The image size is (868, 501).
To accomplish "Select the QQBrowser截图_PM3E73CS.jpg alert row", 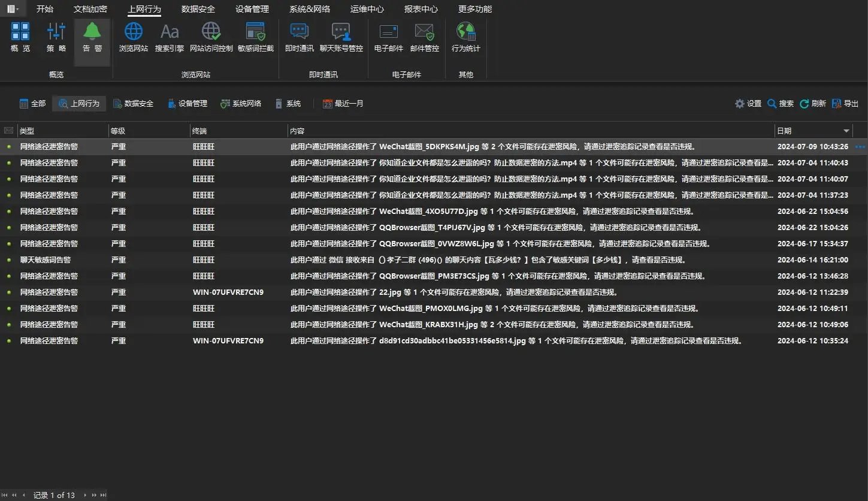I will click(434, 276).
